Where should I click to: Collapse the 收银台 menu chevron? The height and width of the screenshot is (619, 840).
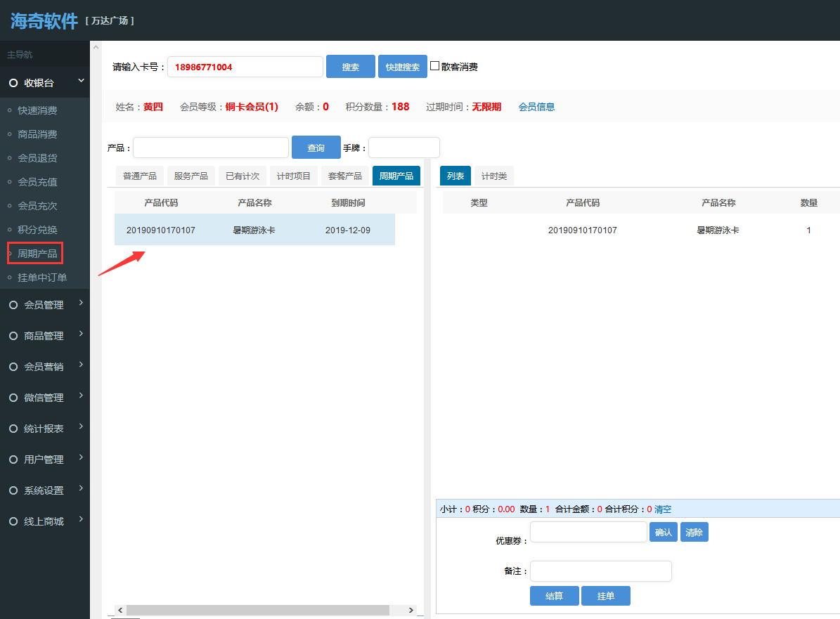81,82
